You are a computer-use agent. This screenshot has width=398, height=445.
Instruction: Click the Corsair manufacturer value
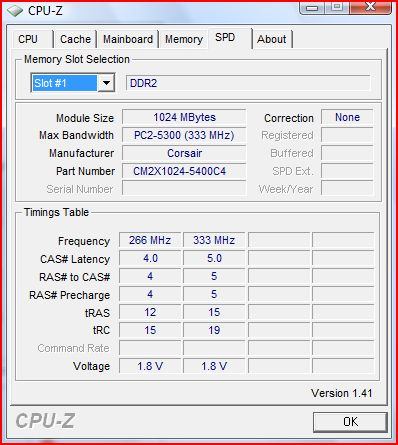coord(184,153)
